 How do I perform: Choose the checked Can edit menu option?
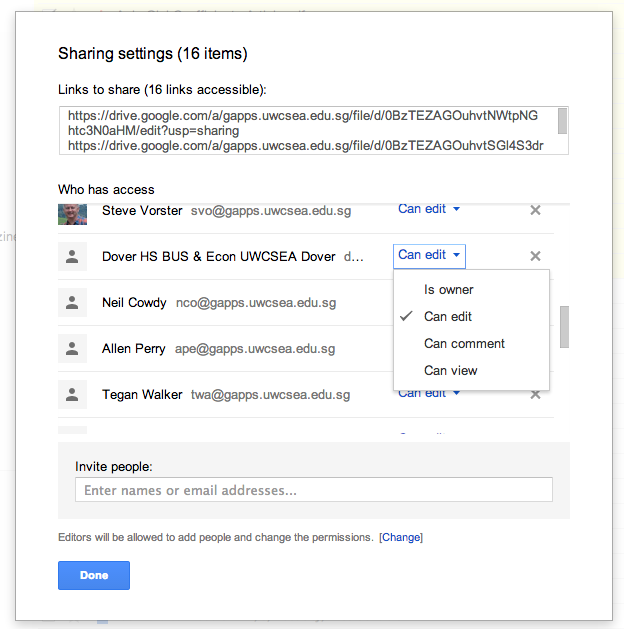448,317
